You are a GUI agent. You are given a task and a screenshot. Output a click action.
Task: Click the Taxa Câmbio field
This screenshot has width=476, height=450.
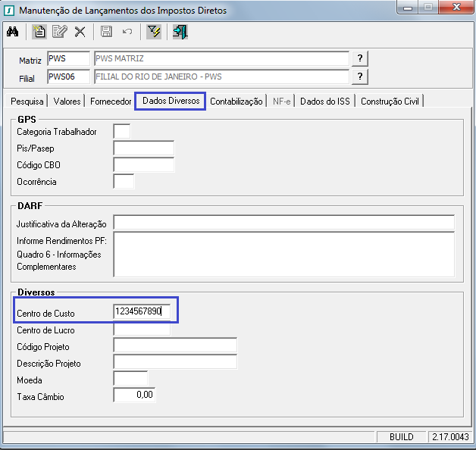point(134,395)
